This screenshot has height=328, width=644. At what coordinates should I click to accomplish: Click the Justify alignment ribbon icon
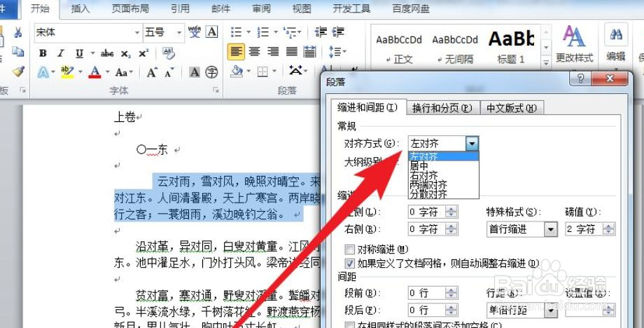point(292,52)
